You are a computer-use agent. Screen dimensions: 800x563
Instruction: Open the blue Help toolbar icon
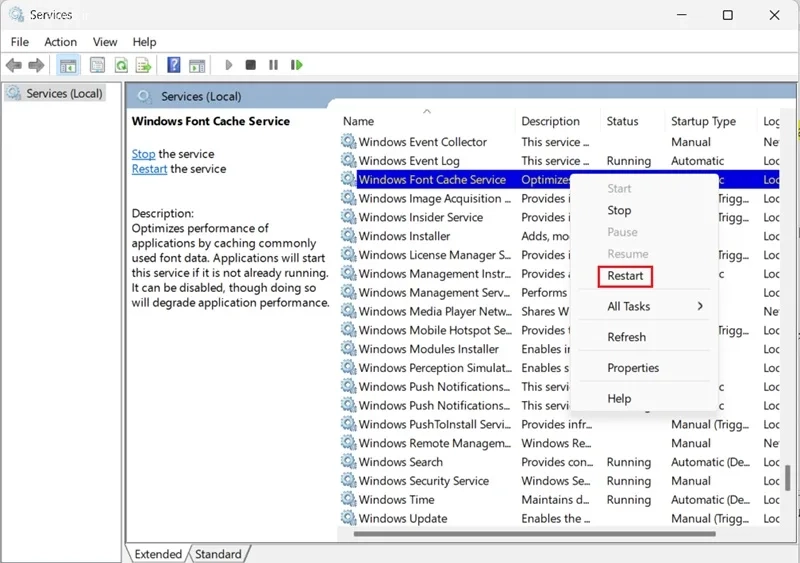pos(173,65)
